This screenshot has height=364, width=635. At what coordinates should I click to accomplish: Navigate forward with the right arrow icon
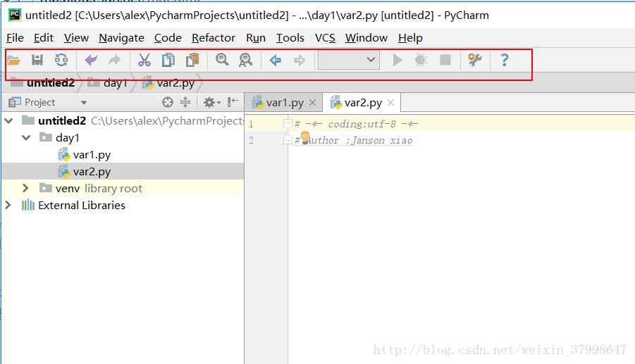(300, 61)
